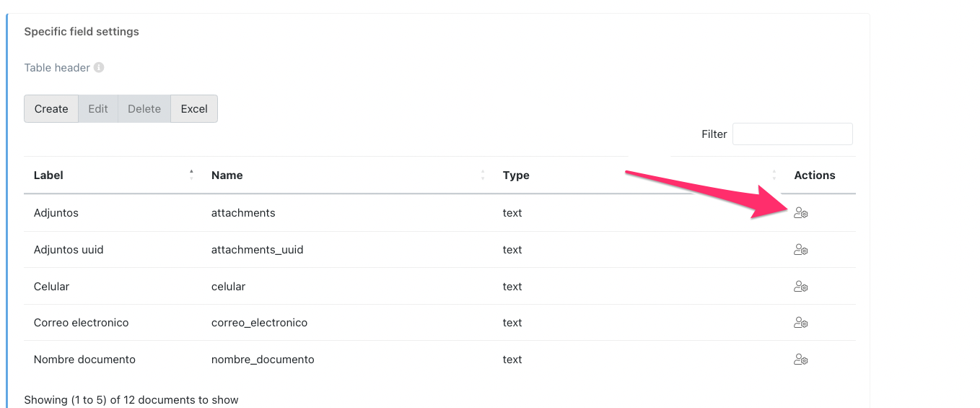
Task: Open permissions settings for Nombre documento row
Action: tap(800, 360)
